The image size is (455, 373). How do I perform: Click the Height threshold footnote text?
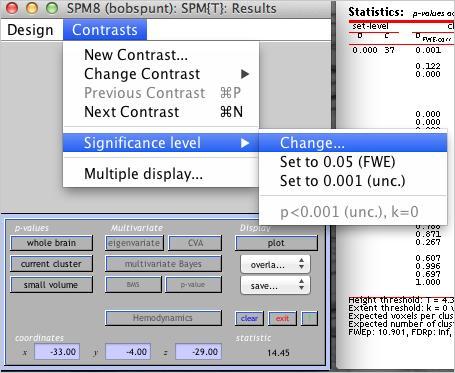[401, 300]
